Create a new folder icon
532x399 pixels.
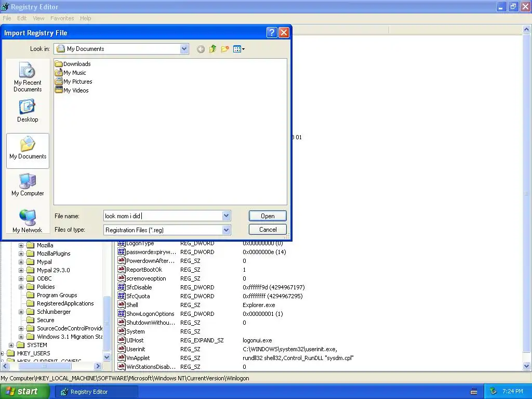225,49
